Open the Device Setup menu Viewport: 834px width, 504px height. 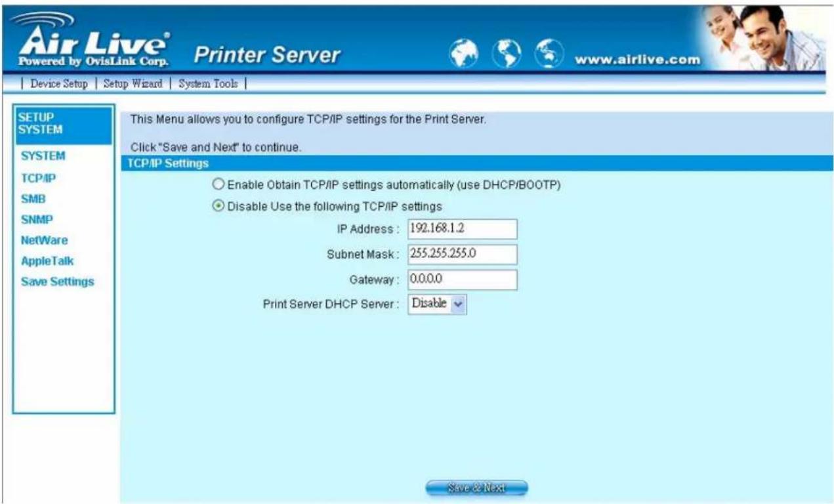tap(59, 84)
